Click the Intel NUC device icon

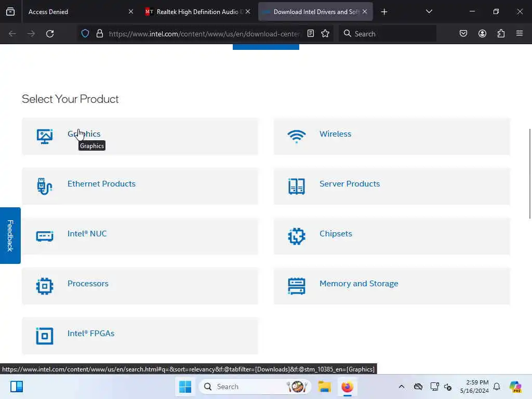point(45,236)
